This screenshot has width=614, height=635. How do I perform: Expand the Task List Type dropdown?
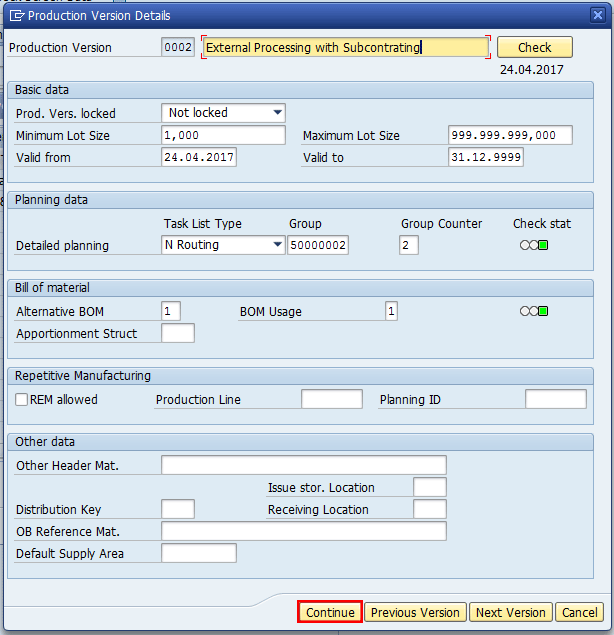pyautogui.click(x=277, y=245)
